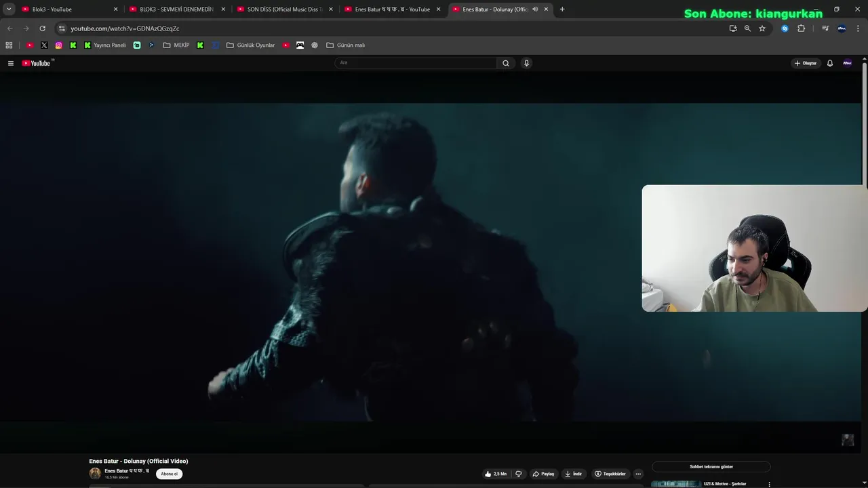Open the UZI & Motive suggested thumbnail
This screenshot has width=868, height=488.
pos(676,484)
